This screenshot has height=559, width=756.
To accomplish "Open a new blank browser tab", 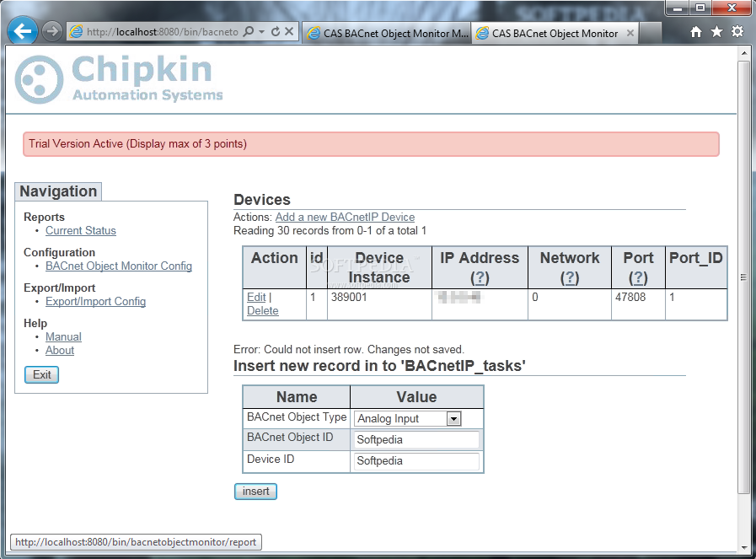I will coord(650,33).
